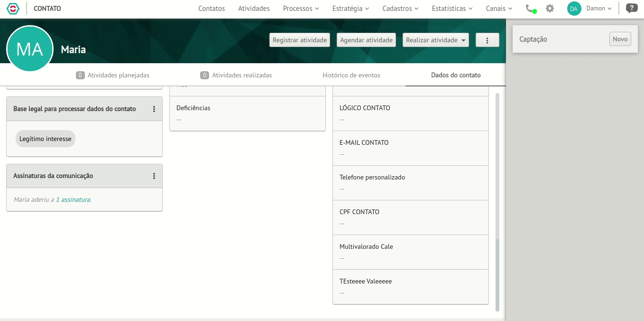
Task: Click Assinaturas da comunicação header text
Action: click(x=53, y=176)
